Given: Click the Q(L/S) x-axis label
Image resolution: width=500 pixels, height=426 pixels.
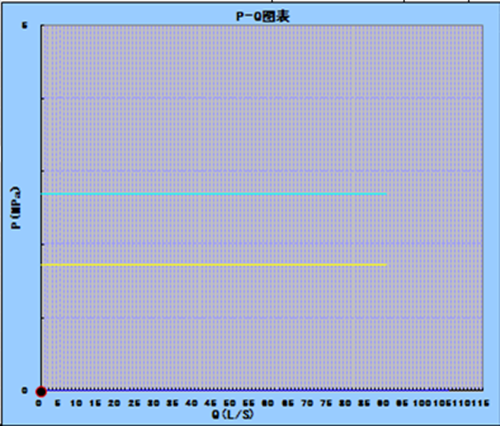Looking at the screenshot, I should (x=233, y=414).
